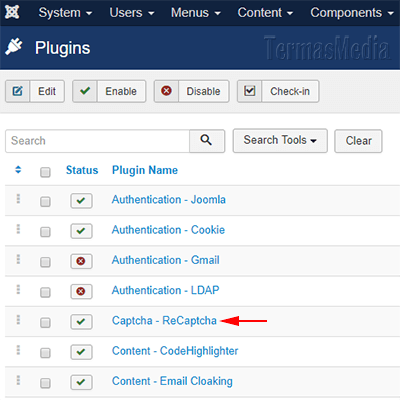The width and height of the screenshot is (400, 400).
Task: Click the green Enable checkmark icon
Action: 85,91
